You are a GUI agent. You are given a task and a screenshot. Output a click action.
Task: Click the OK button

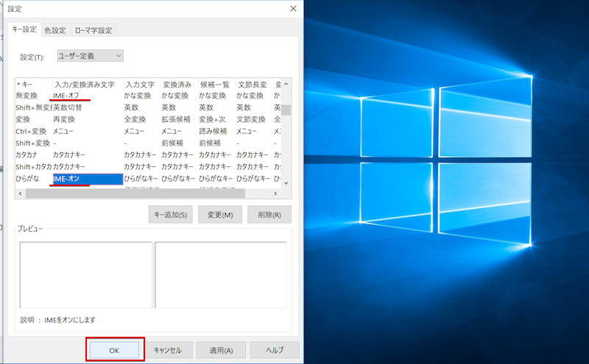114,350
